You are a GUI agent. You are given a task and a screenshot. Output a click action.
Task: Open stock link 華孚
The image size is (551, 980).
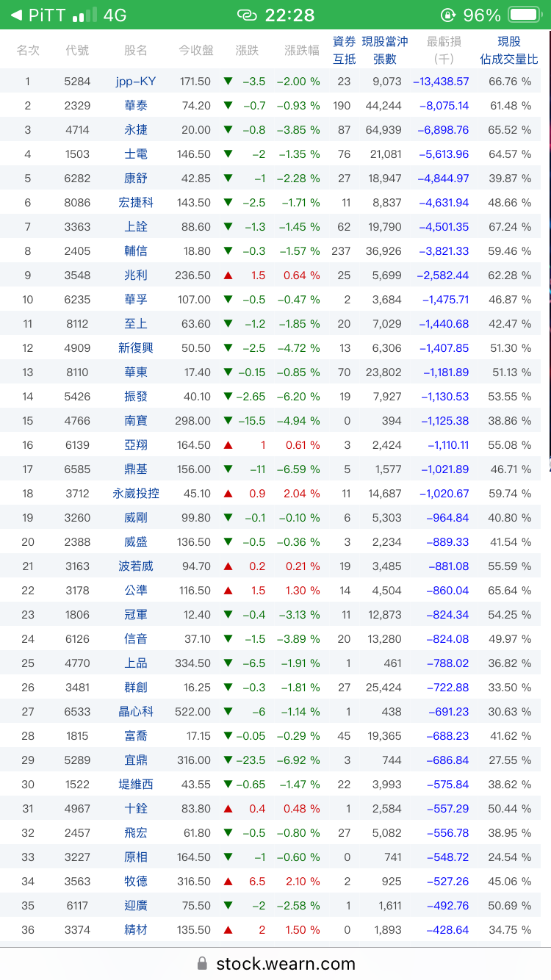click(x=136, y=300)
